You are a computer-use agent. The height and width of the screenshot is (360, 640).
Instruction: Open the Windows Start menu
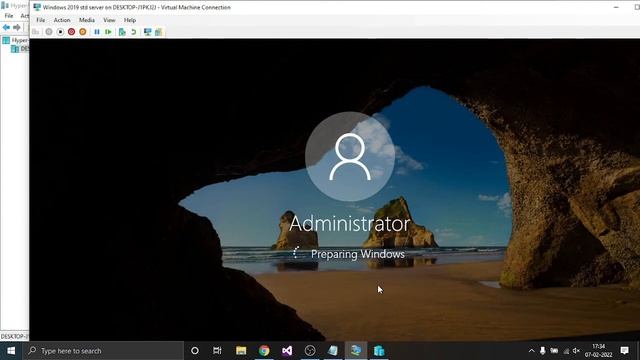[x=11, y=351]
